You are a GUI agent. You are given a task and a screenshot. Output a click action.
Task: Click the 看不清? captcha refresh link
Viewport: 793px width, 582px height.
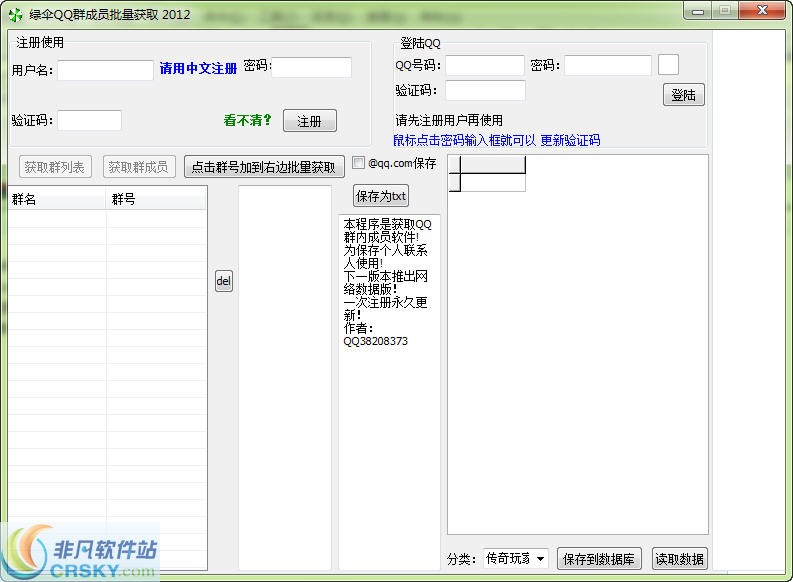[247, 120]
